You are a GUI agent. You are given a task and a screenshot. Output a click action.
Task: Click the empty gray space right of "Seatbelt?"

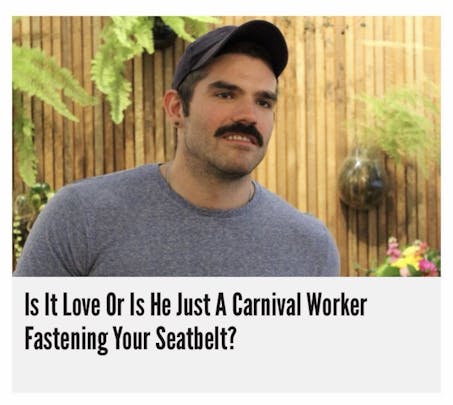[x=337, y=339]
